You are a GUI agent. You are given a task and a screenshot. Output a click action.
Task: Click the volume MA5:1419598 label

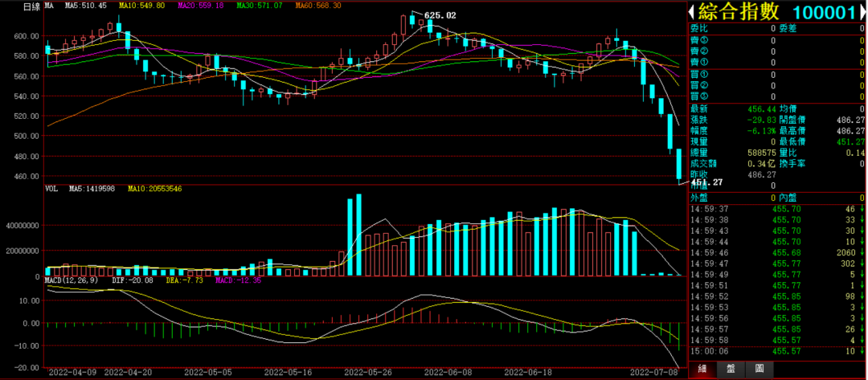[92, 189]
